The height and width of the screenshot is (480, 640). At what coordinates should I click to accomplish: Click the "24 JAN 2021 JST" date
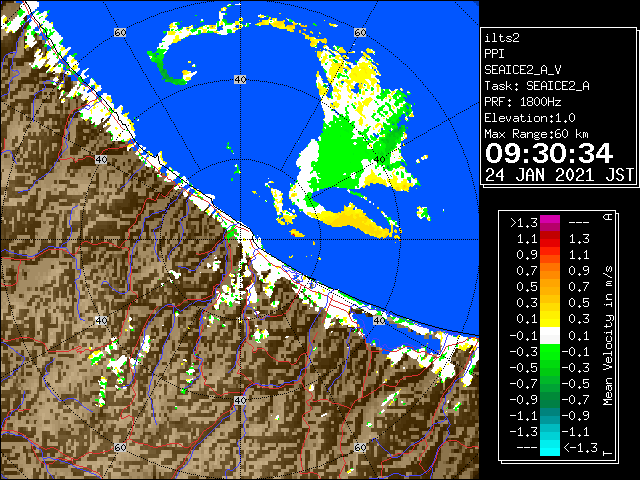click(x=559, y=175)
